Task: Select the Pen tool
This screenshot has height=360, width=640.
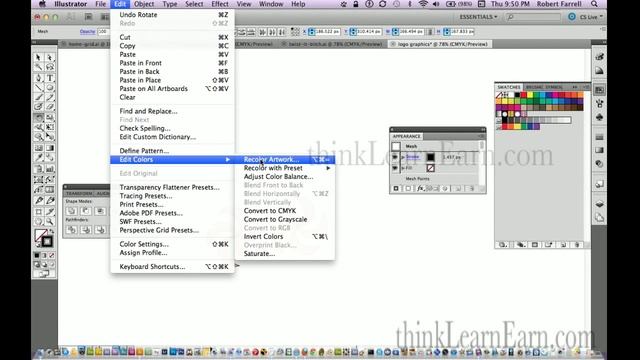Action: pos(38,78)
